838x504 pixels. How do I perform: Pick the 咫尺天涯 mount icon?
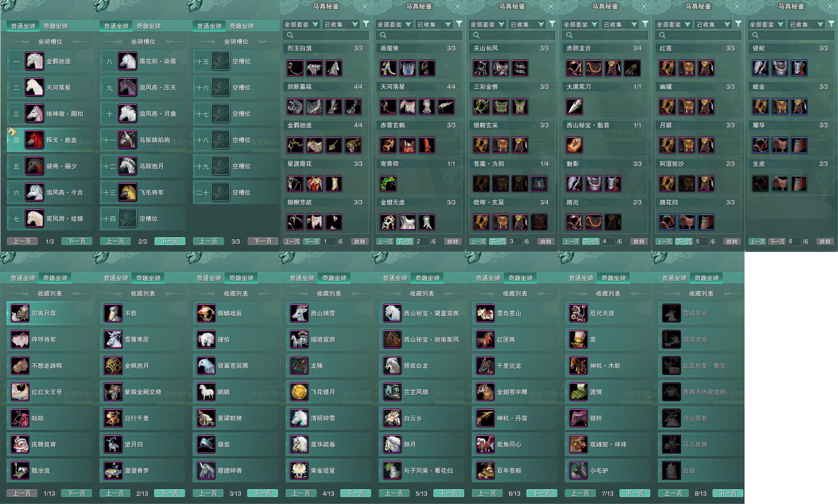click(578, 313)
